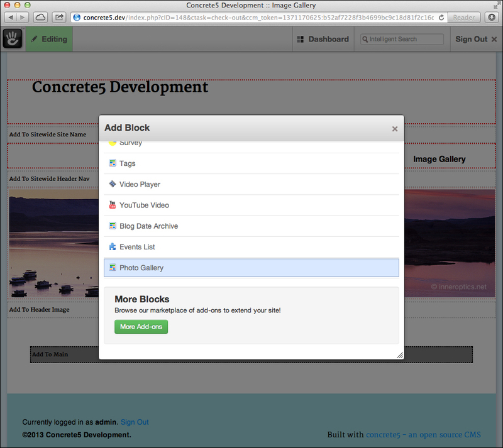Click the Dashboard grid icon
This screenshot has height=448, width=503.
(x=301, y=39)
